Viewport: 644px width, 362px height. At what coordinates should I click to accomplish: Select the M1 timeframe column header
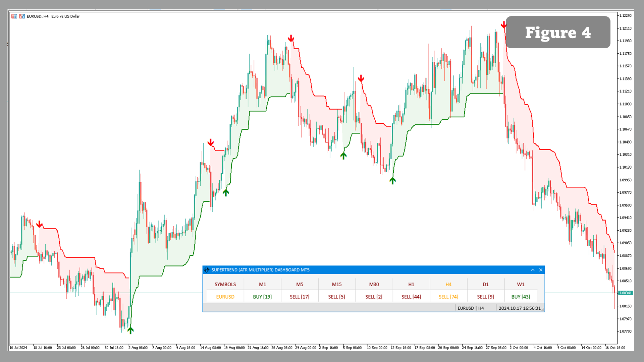pyautogui.click(x=262, y=284)
